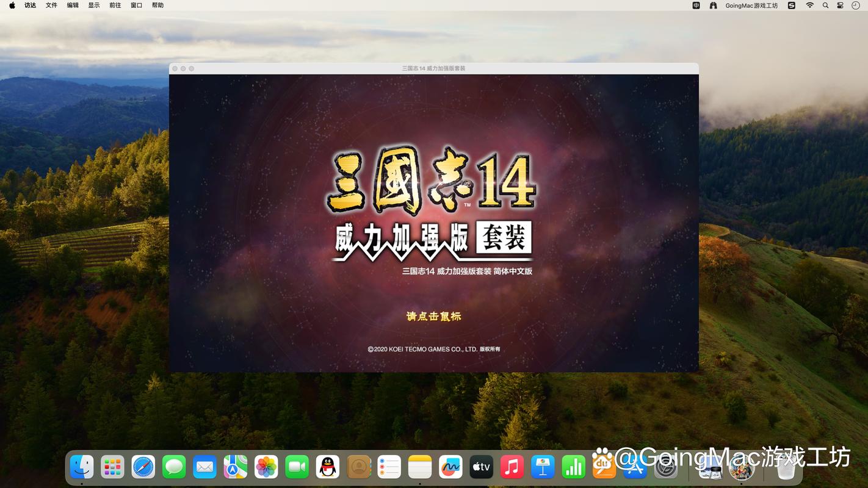Click GoingMac游戏工坊 in the menu bar

[751, 5]
